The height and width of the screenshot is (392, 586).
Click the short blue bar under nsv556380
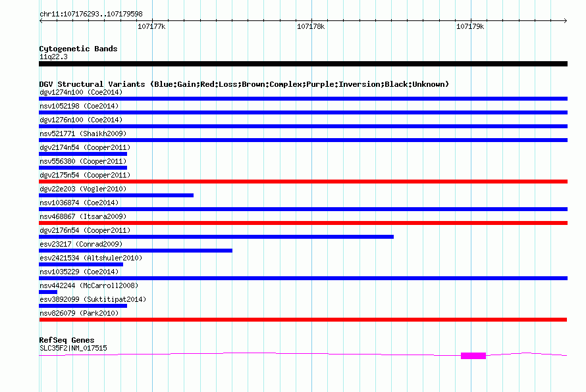[x=83, y=168]
